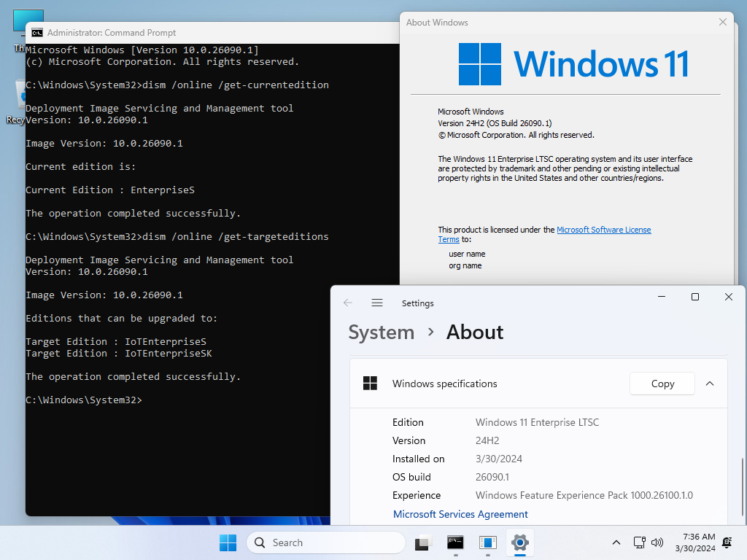
Task: Click the Settings window vertical scrollbar
Action: [742, 486]
